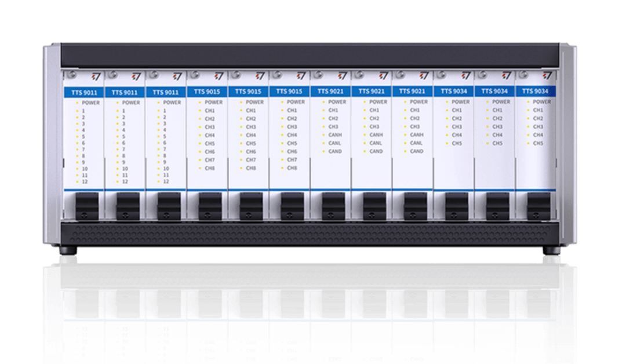Select the middle TTS 9015 blue label
This screenshot has height=364, width=626.
point(248,92)
